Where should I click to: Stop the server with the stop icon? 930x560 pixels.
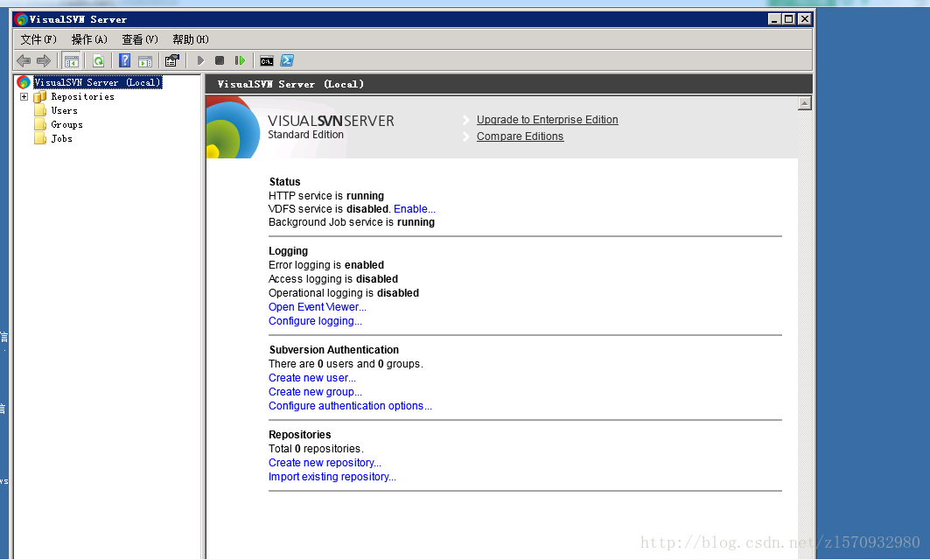(x=220, y=60)
